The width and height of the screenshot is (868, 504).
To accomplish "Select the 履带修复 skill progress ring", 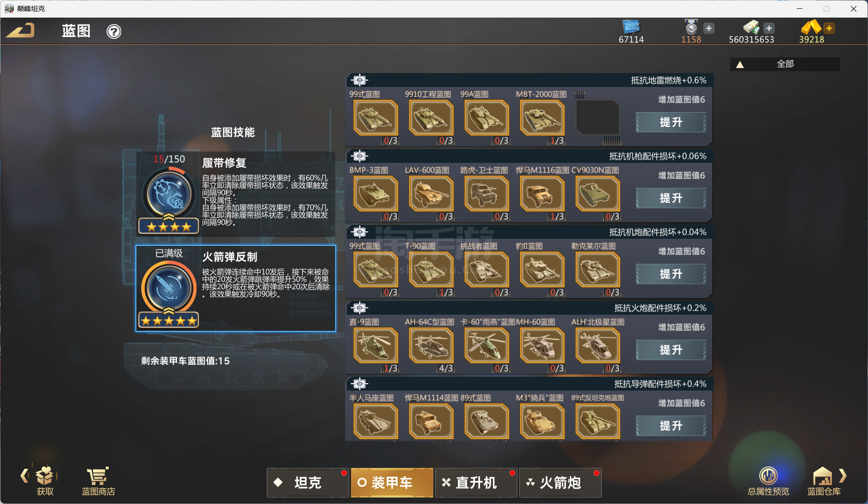I will click(169, 193).
